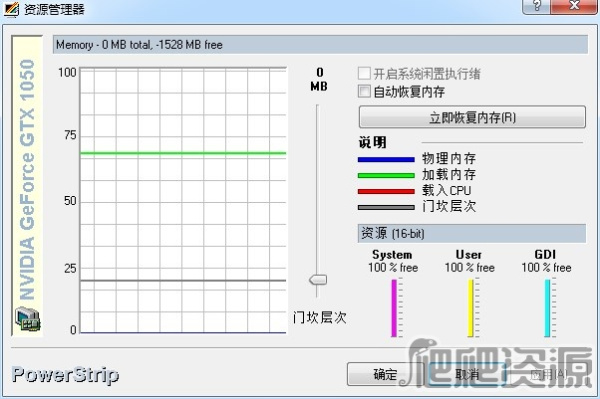
Task: Click the 资源管理器 window title text
Action: tap(54, 9)
